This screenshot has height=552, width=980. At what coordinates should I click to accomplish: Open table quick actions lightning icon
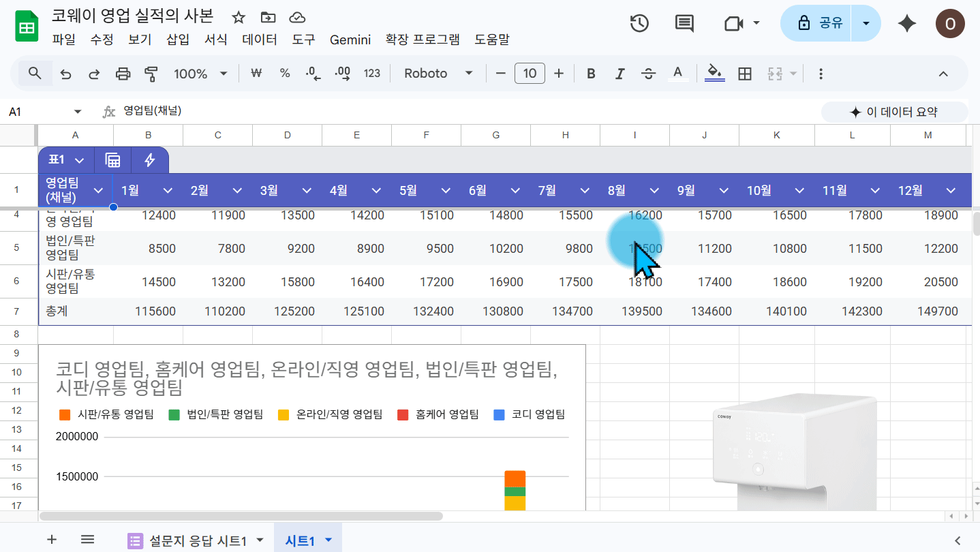[x=150, y=160]
